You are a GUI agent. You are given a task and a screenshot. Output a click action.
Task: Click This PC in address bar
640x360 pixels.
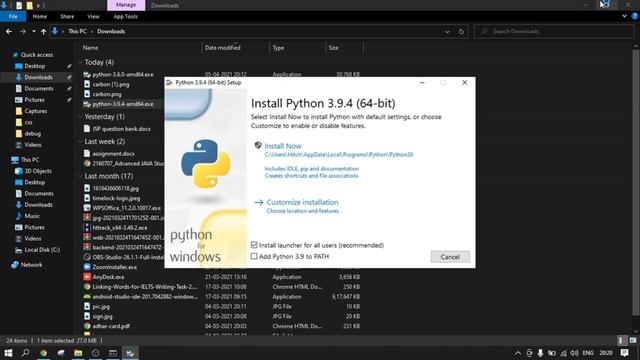77,31
